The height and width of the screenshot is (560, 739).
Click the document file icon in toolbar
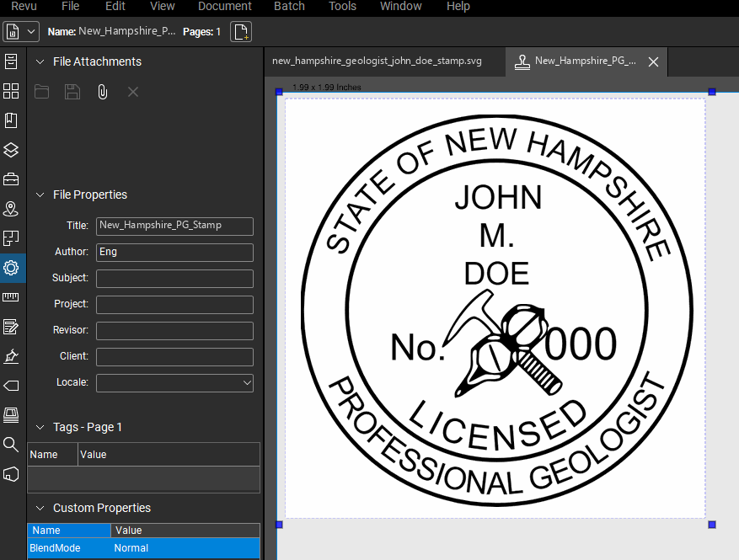point(13,32)
